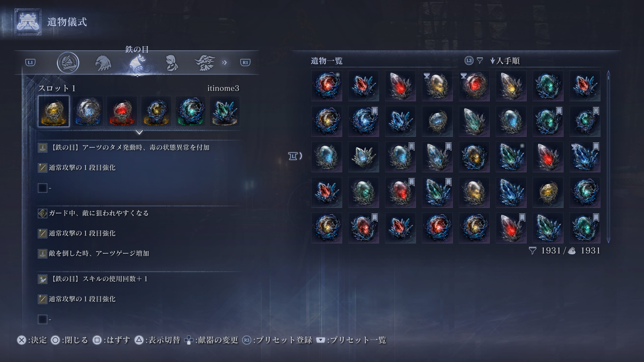This screenshot has width=644, height=362.
Task: Click the double chevron to show more characters
Action: tap(224, 63)
